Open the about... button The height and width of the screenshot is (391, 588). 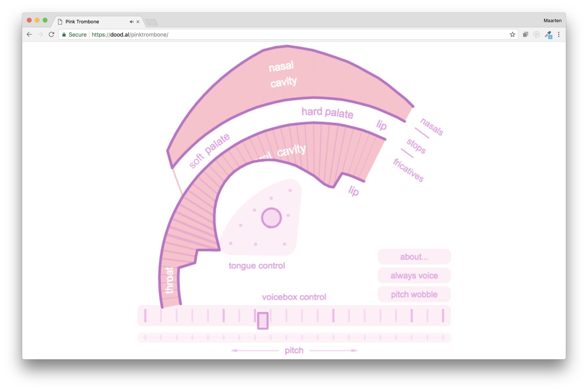point(414,257)
